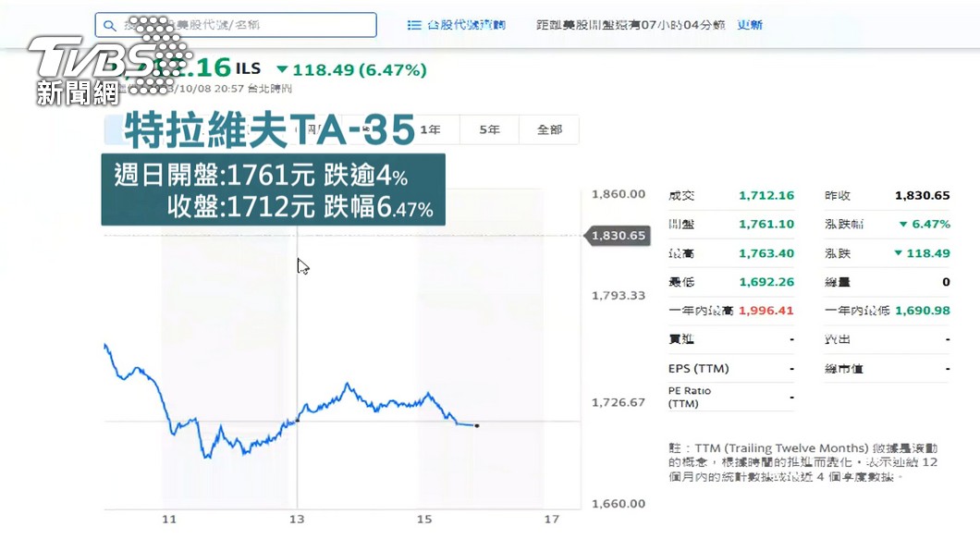Click the PE Ratio (TTM) label

(690, 398)
